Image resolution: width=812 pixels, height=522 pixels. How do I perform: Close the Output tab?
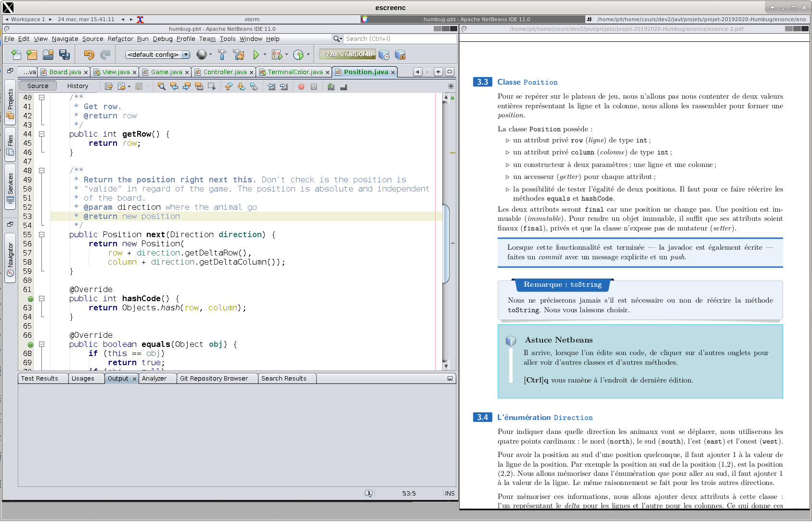pos(135,379)
